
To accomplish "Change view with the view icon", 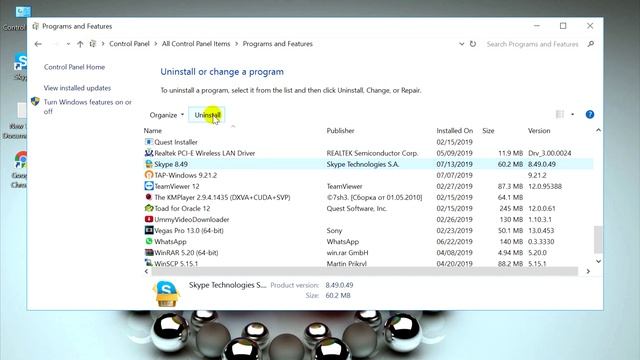I will [x=560, y=115].
